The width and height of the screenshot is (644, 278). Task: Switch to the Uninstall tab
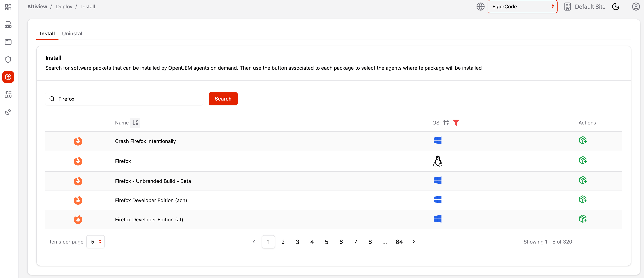[73, 34]
